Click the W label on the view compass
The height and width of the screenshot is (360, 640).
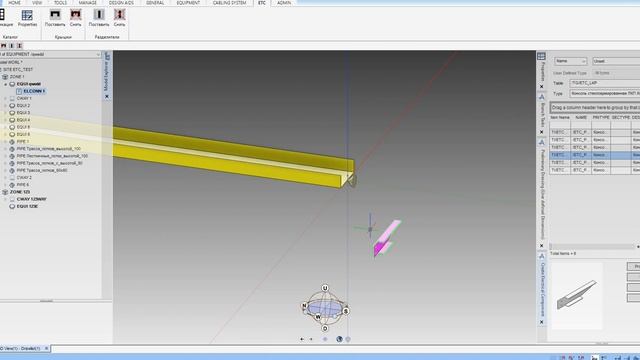(318, 317)
